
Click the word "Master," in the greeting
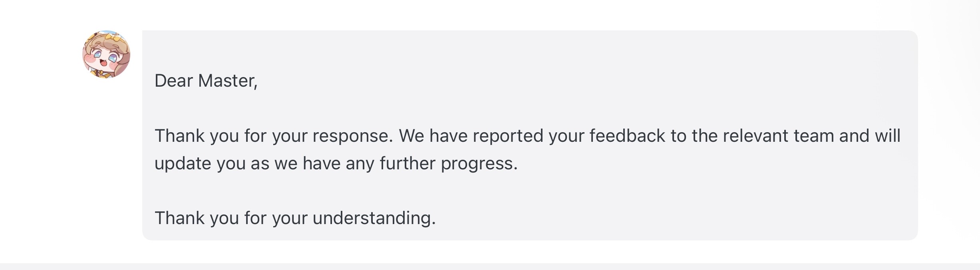pyautogui.click(x=228, y=81)
